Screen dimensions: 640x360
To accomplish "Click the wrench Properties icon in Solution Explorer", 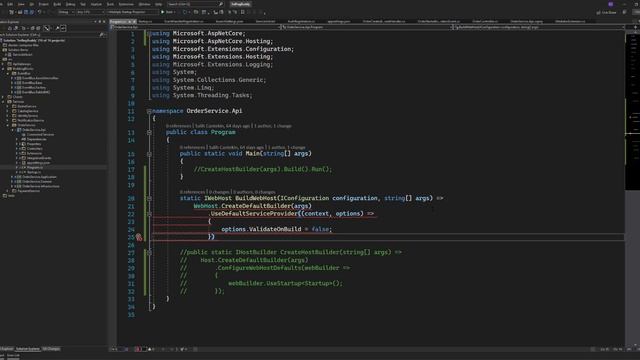I will (57, 28).
